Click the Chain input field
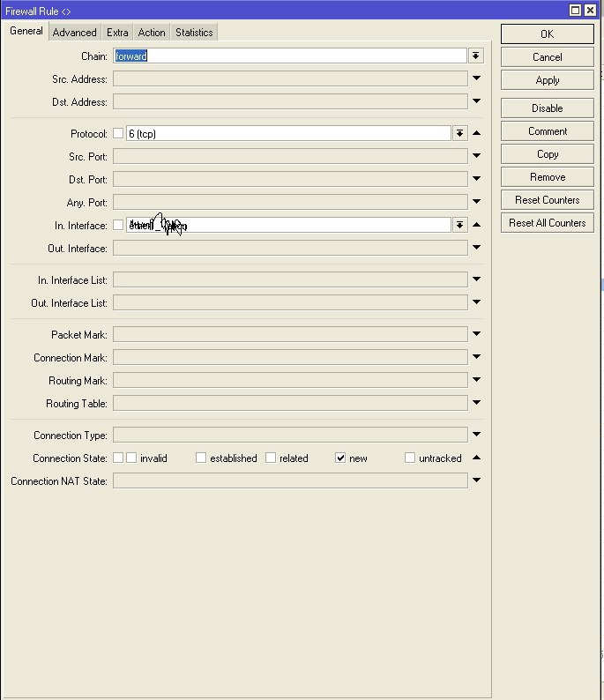 pos(290,56)
